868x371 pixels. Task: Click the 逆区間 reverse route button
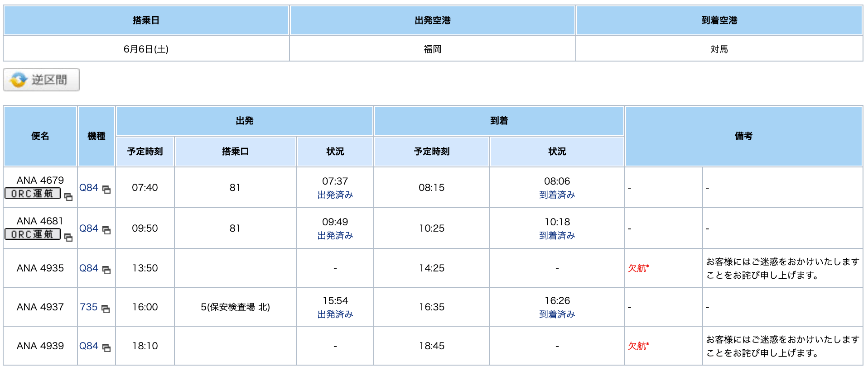(x=41, y=80)
